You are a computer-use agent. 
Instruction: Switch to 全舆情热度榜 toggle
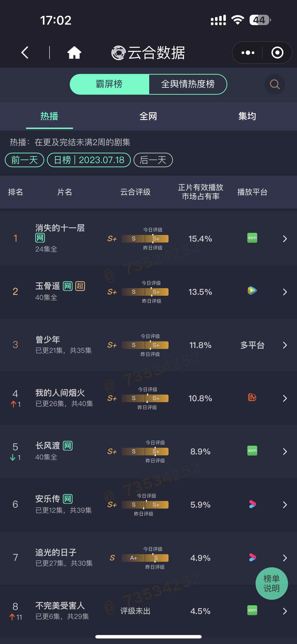click(x=188, y=84)
